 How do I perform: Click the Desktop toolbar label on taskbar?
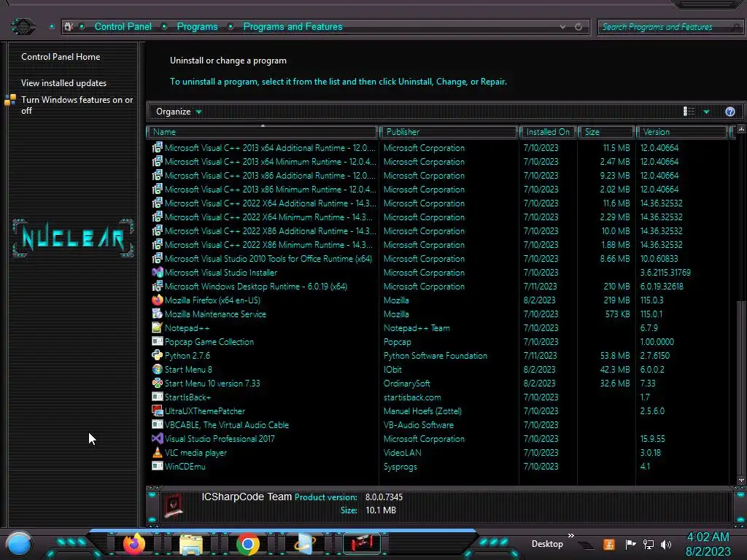tap(547, 544)
